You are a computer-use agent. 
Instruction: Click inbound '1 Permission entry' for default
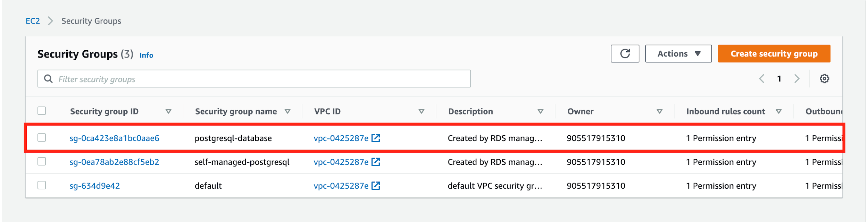tap(721, 186)
